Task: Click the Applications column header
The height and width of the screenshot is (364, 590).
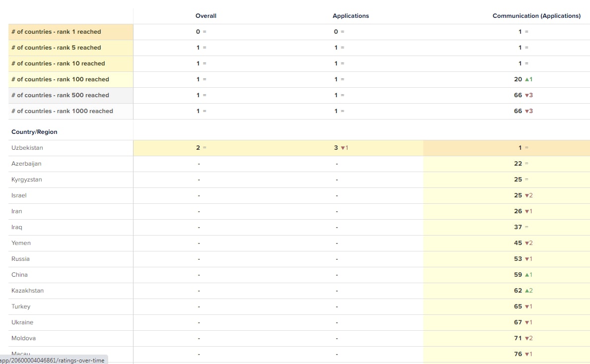Action: (351, 16)
